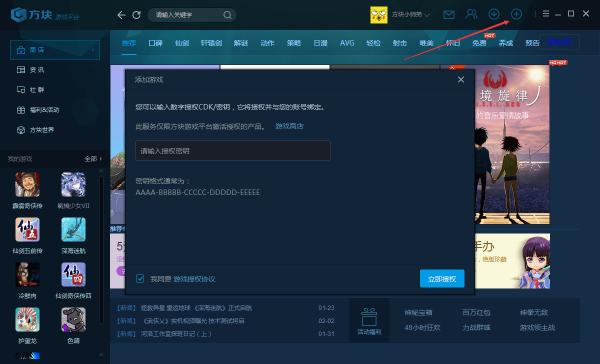The height and width of the screenshot is (364, 600).
Task: Open the hamburger menu icon
Action: 546,14
